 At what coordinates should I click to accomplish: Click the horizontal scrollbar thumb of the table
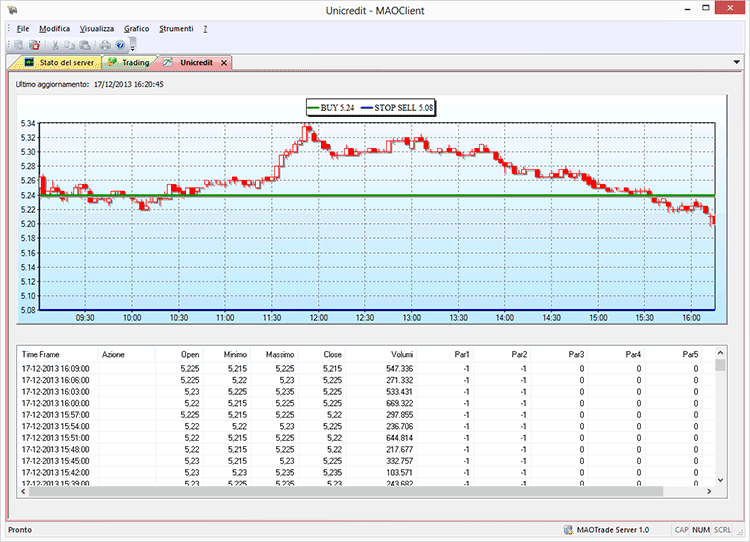(346, 491)
